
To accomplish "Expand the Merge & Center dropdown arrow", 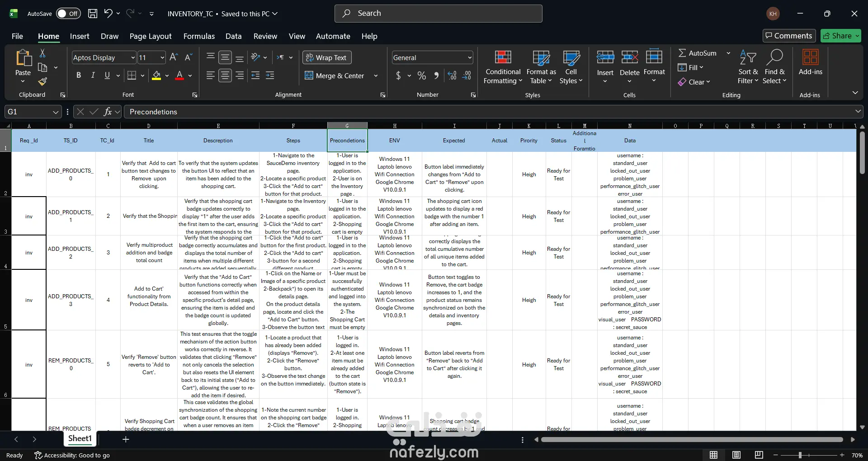I will click(376, 76).
